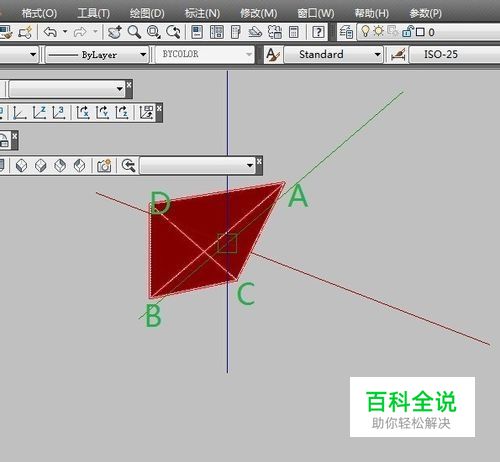
Task: Click the Undo arrow icon
Action: point(50,32)
